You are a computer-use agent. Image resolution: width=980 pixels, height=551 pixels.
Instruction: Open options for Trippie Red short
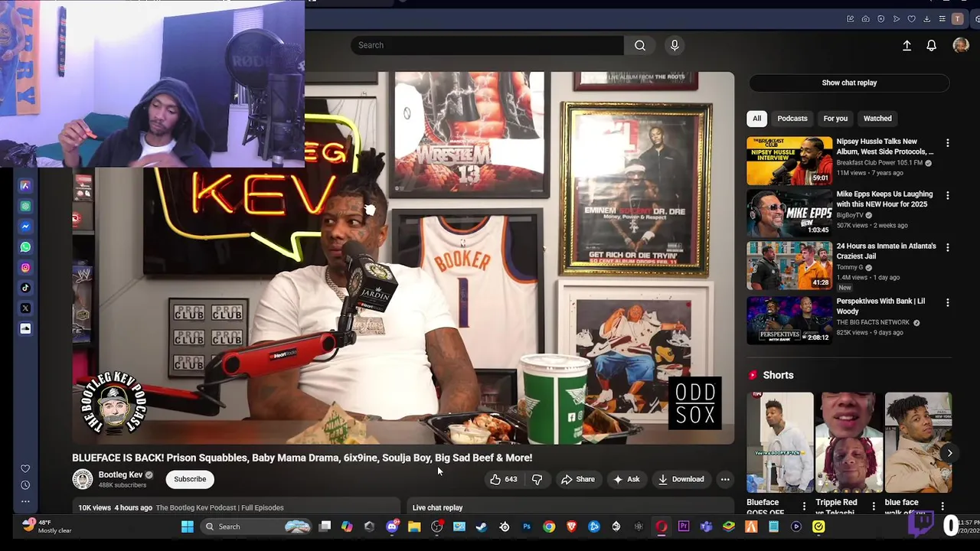tap(873, 506)
